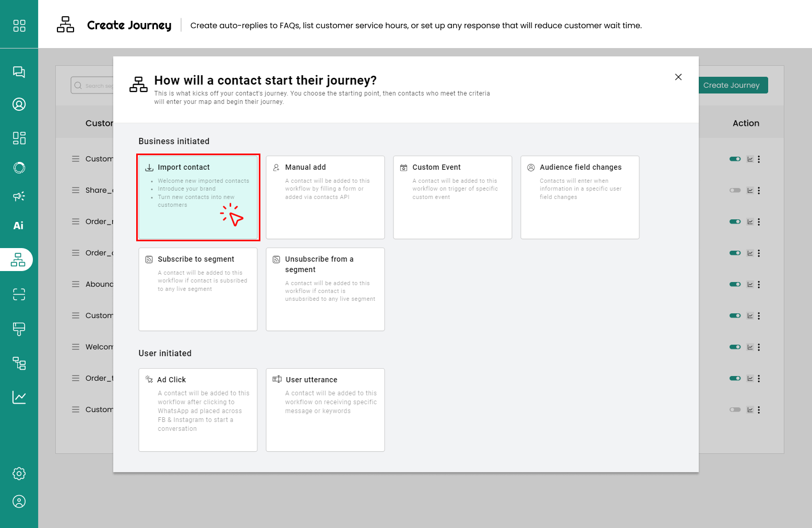Toggle the first journey row switch off
Image resolution: width=812 pixels, height=528 pixels.
pyautogui.click(x=735, y=159)
